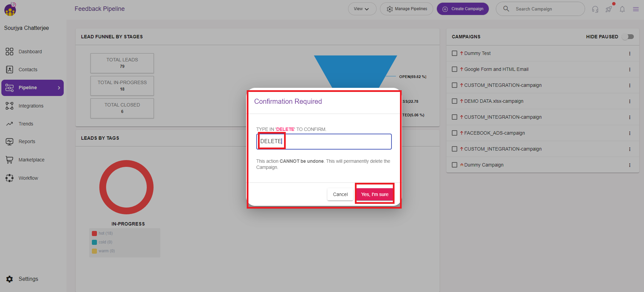The image size is (644, 292).
Task: Open the View dropdown
Action: coord(362,9)
